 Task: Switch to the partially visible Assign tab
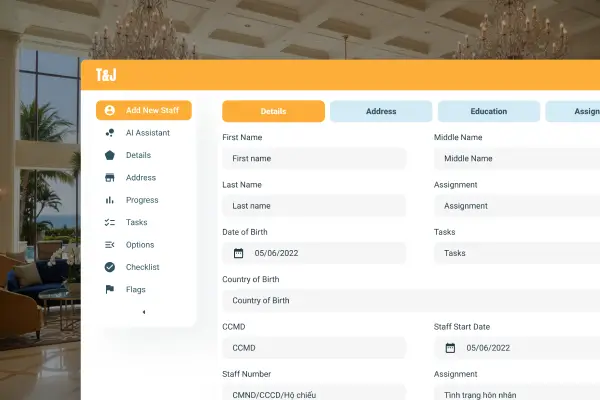click(573, 111)
